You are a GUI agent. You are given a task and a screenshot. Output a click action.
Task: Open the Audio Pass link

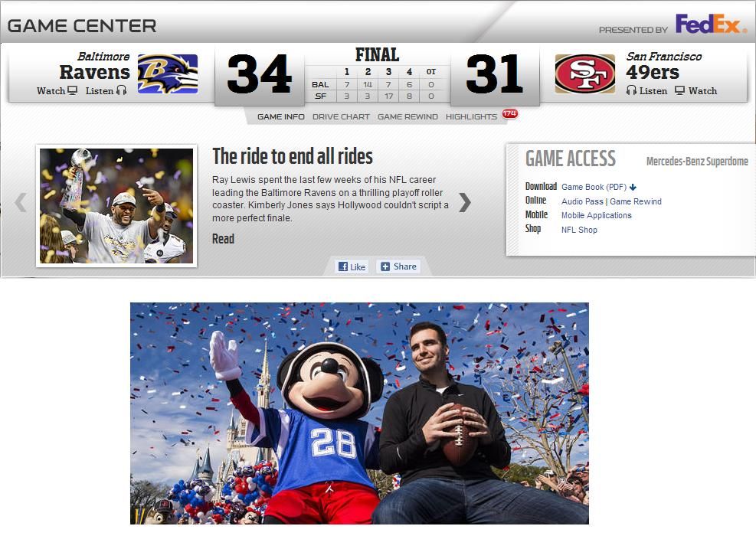[582, 201]
